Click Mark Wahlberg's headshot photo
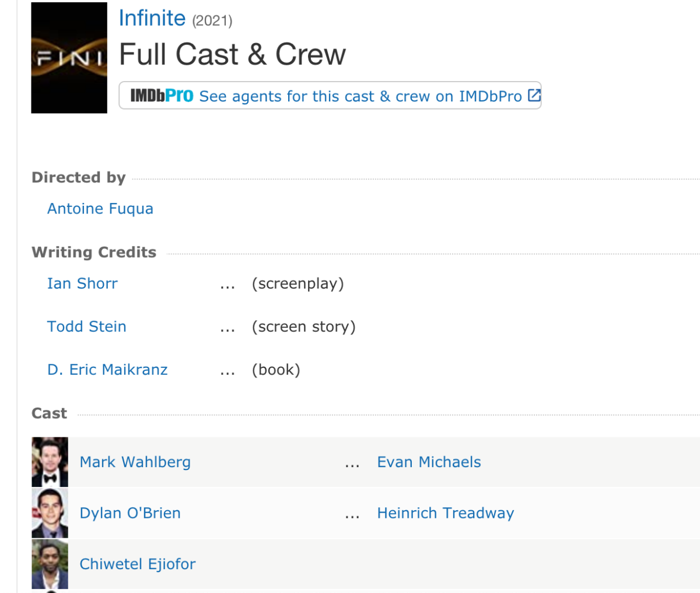700x593 pixels. pos(50,462)
